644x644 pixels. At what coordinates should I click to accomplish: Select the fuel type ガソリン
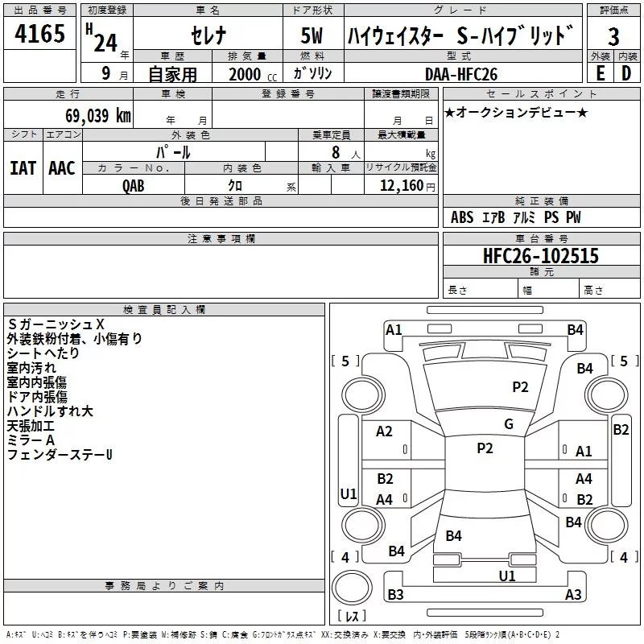click(x=312, y=73)
